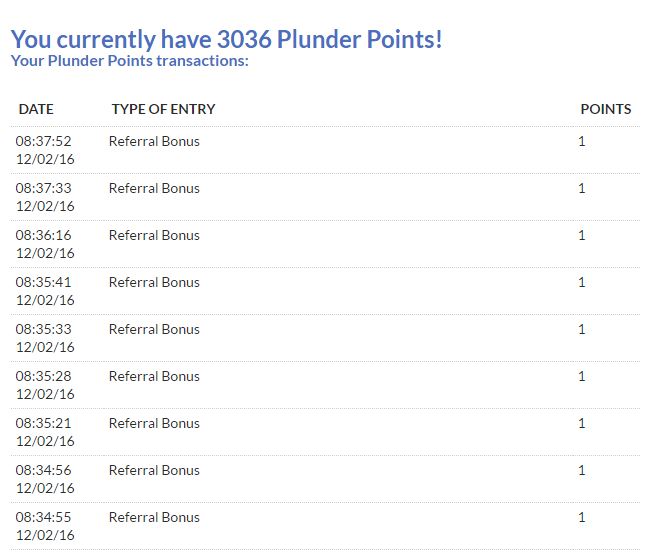
Task: Select the TYPE OF ENTRY column header
Action: (163, 109)
